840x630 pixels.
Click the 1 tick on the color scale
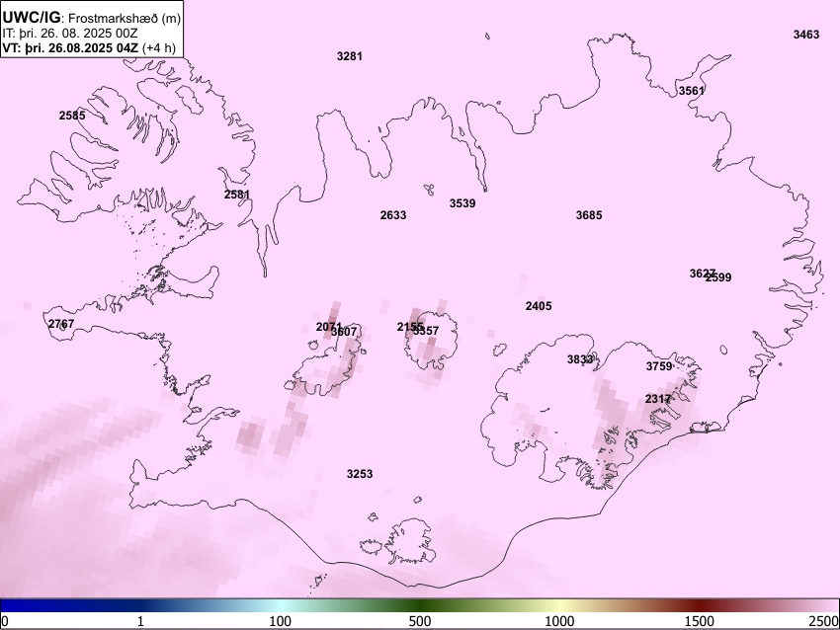click(x=140, y=621)
